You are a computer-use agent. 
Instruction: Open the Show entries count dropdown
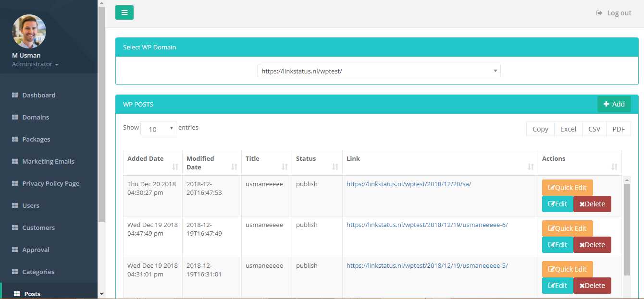click(x=158, y=128)
